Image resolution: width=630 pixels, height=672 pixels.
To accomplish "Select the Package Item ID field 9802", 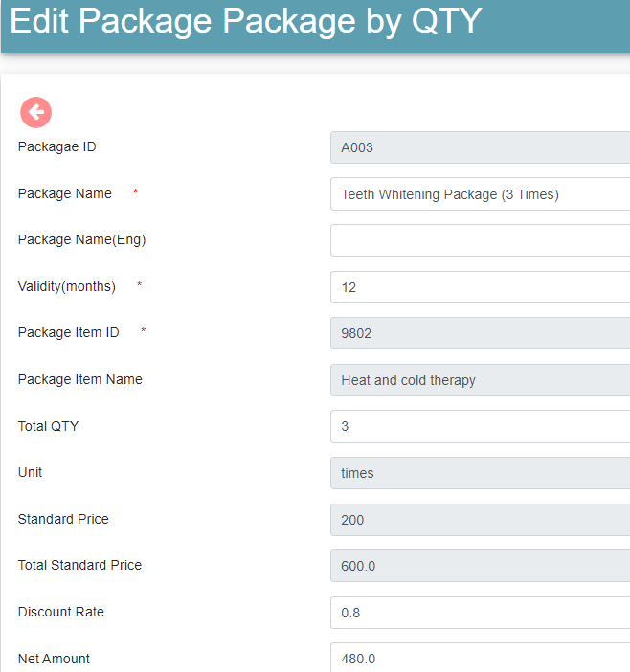I will point(480,333).
